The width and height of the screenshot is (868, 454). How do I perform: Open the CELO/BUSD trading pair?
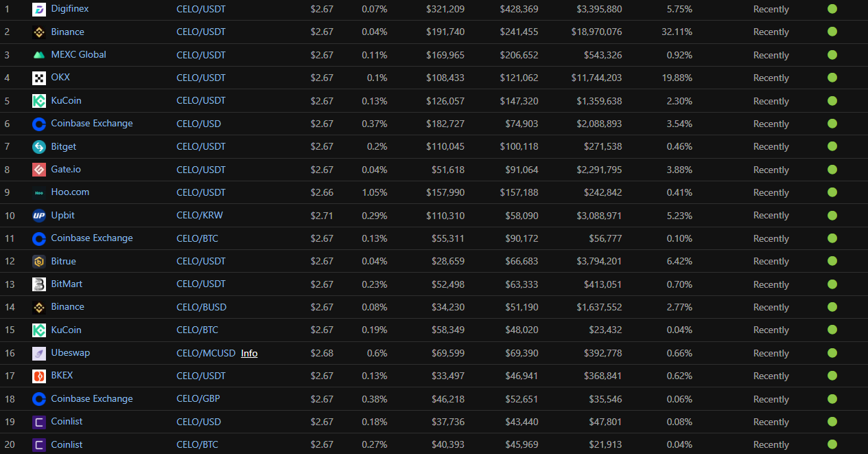point(202,307)
